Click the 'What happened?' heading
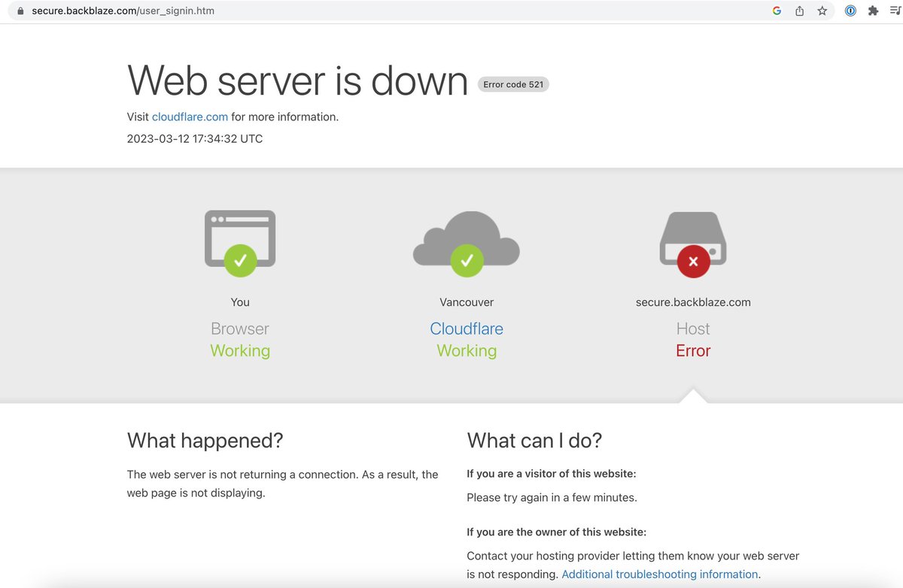903x588 pixels. [x=205, y=441]
